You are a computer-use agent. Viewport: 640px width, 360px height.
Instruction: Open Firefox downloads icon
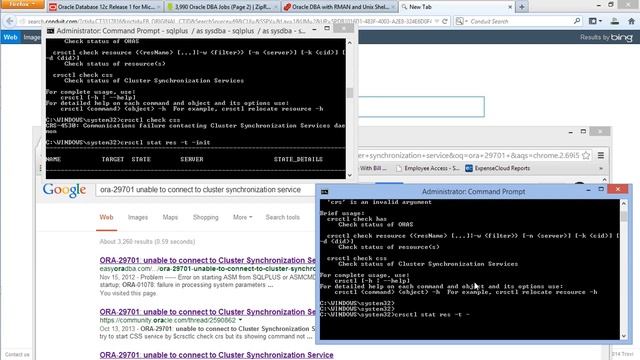614,21
